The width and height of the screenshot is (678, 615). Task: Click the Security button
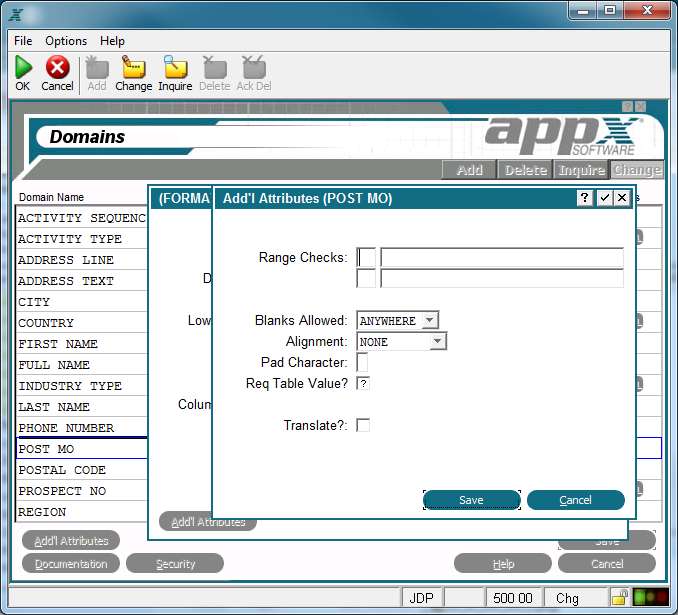[x=175, y=564]
